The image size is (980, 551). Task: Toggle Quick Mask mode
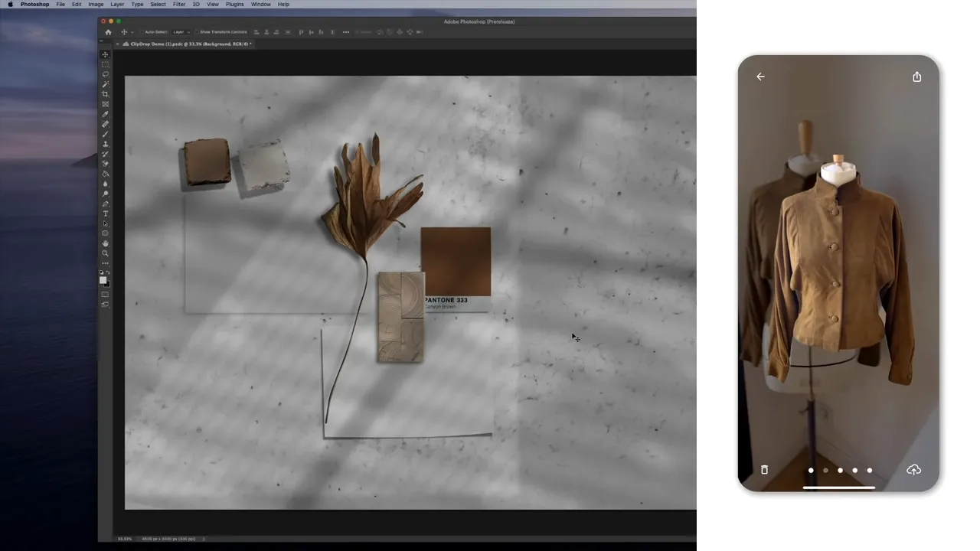coord(105,295)
